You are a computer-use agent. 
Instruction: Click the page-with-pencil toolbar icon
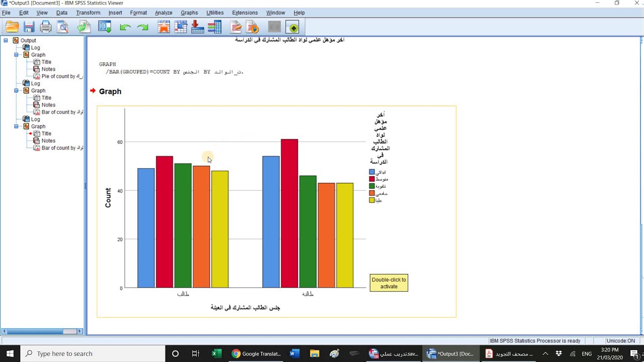pos(236,27)
